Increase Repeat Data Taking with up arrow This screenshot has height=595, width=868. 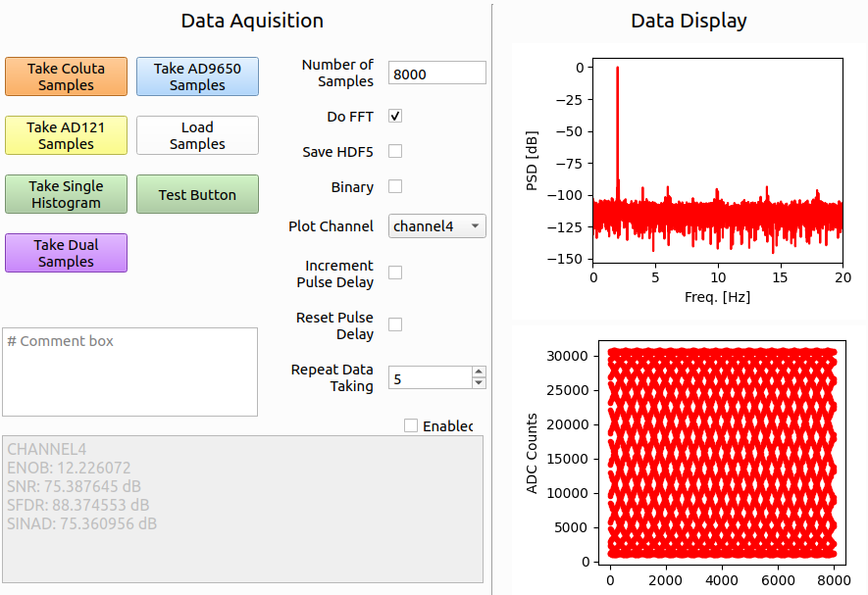pos(479,372)
